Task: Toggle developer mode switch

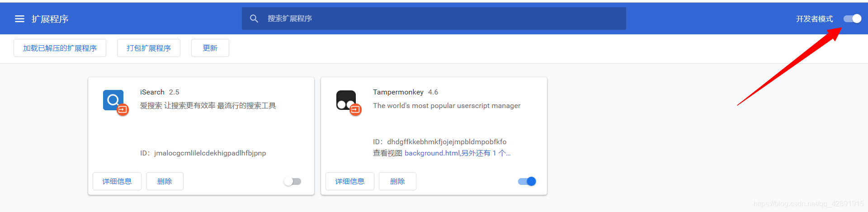Action: (852, 19)
